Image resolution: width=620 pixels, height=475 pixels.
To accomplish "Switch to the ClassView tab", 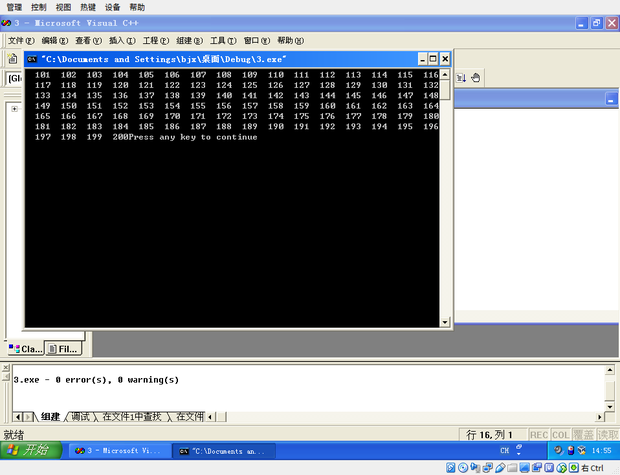I will (25, 349).
